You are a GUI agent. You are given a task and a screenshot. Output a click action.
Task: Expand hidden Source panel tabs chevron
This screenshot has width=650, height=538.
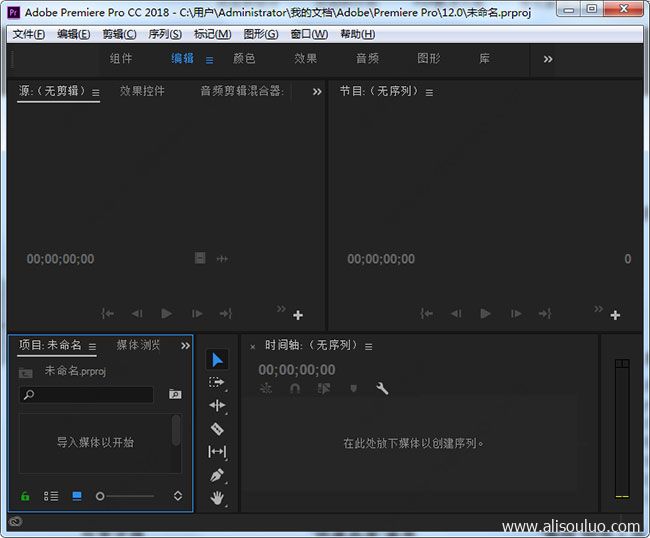[317, 92]
